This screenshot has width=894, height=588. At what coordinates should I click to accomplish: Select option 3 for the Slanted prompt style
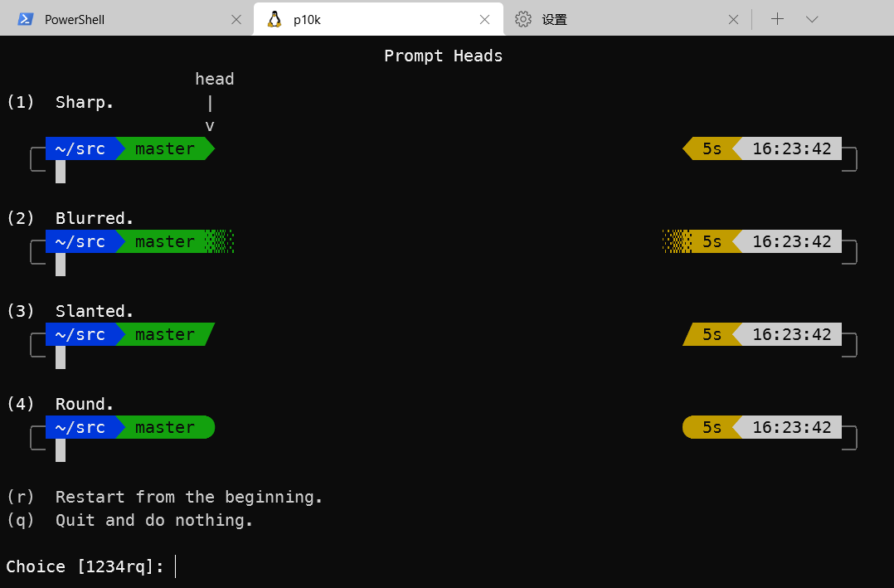(x=20, y=310)
